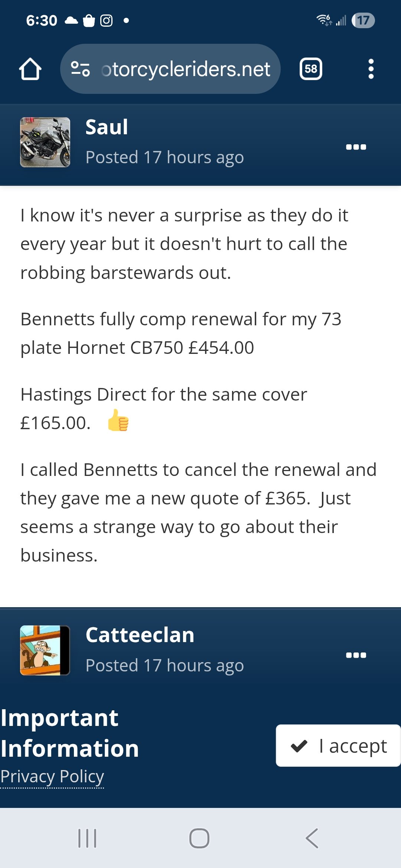This screenshot has height=868, width=401.
Task: Tap the battery indicator showing 17
Action: 363,20
